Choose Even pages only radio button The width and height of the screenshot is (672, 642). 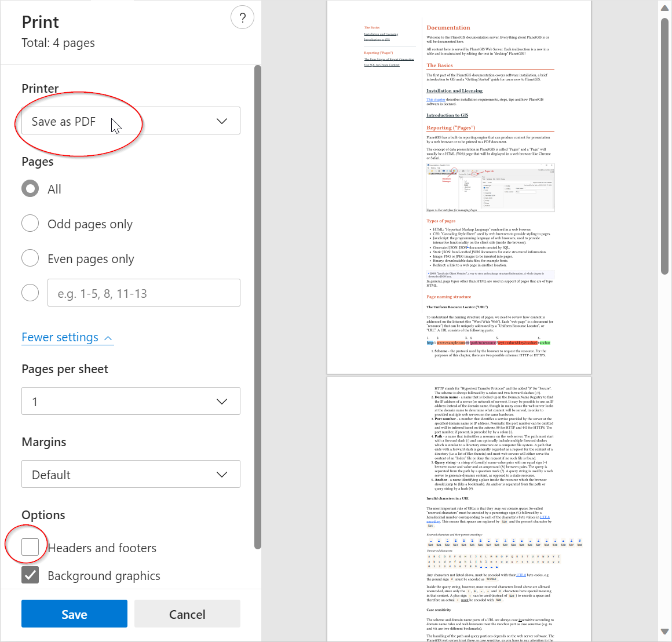[30, 258]
